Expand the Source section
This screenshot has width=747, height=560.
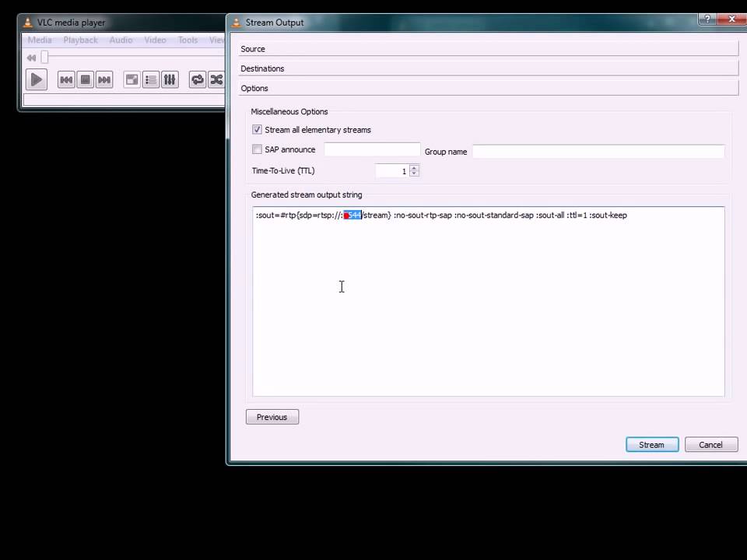coord(489,48)
